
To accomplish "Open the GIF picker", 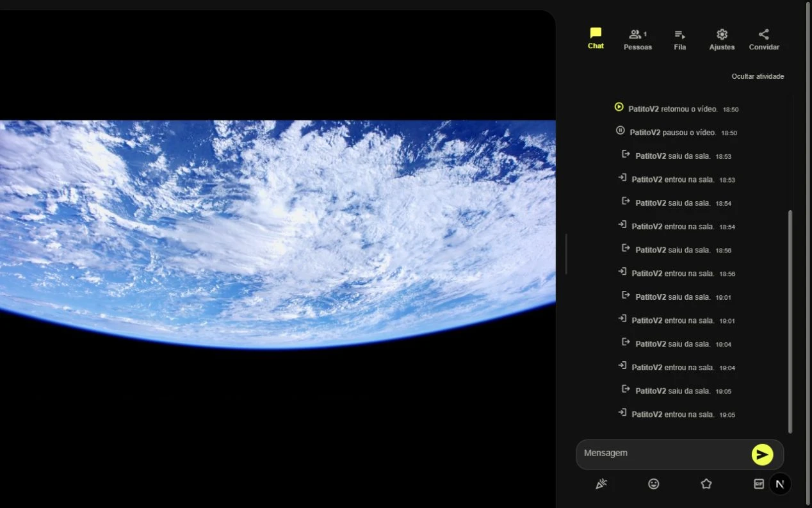I will pyautogui.click(x=759, y=484).
